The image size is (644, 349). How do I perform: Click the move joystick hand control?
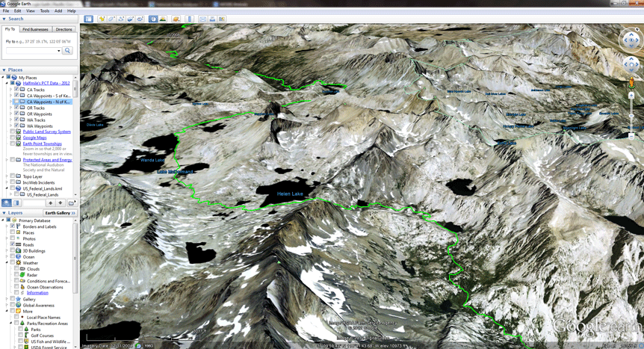click(631, 64)
